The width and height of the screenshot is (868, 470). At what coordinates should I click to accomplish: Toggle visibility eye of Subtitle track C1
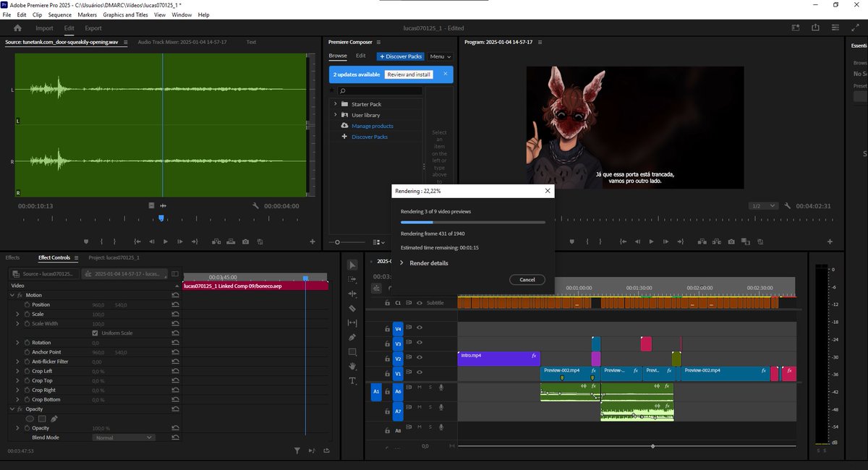point(420,303)
